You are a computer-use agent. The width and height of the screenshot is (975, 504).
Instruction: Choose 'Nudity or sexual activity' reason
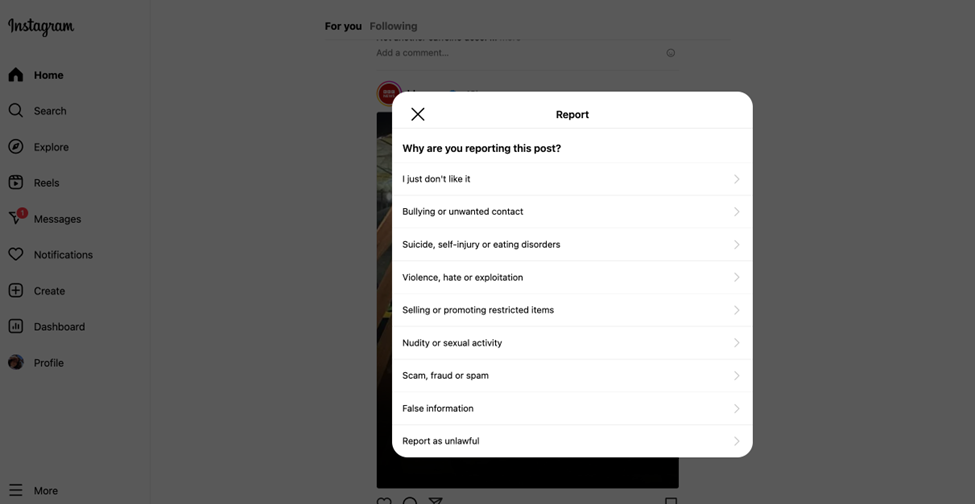pos(452,343)
